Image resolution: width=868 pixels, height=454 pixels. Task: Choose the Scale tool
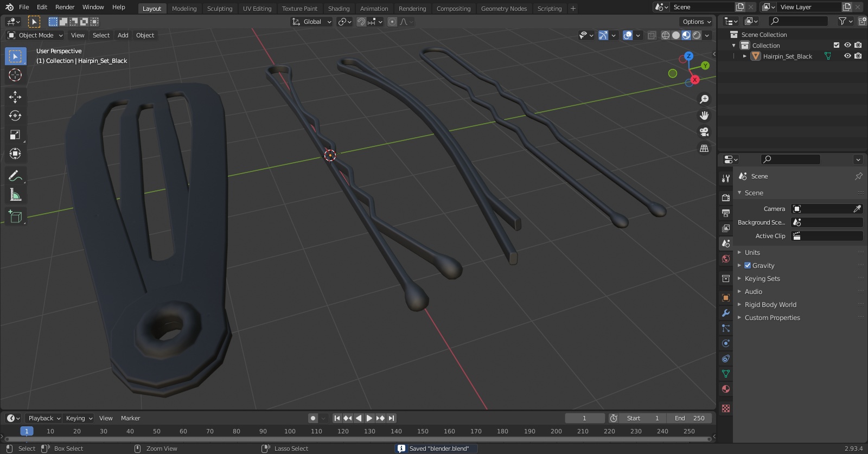coord(15,135)
